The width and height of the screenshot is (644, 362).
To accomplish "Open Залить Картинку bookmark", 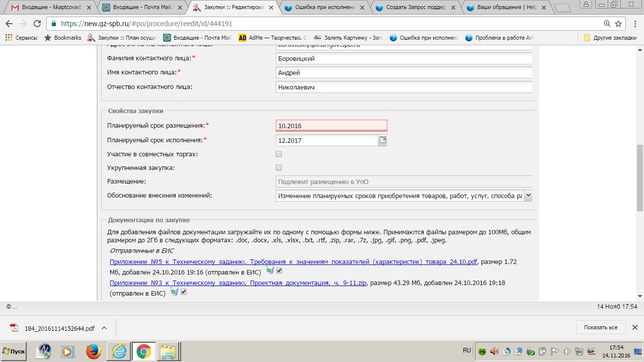I will click(348, 38).
